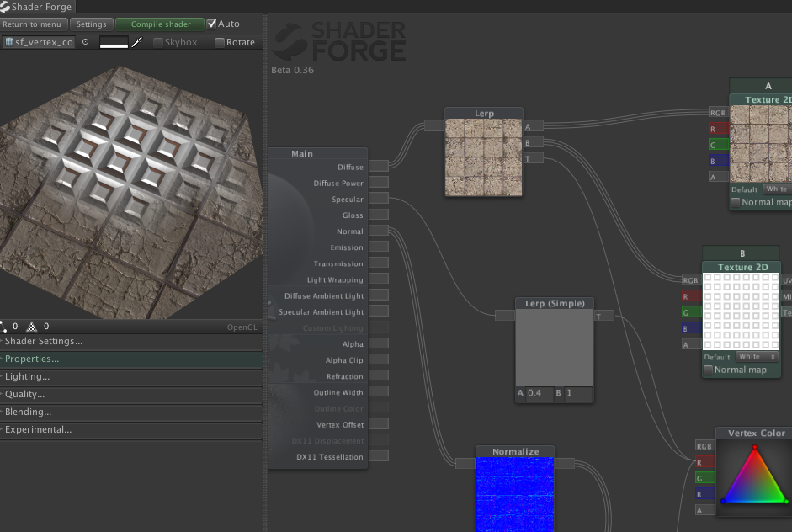The height and width of the screenshot is (532, 792).
Task: Click the vertex count icon below preview
Action: tap(4, 326)
